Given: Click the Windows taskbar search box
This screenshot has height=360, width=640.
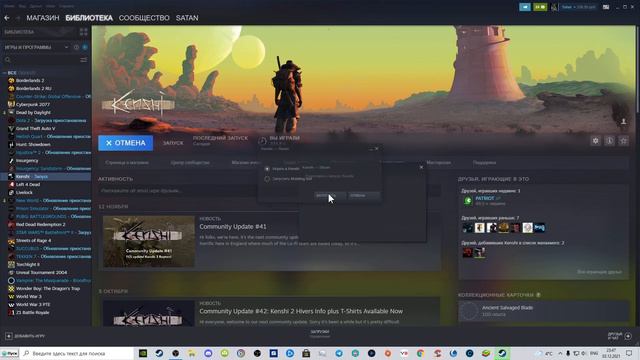Looking at the screenshot, I should 77,353.
